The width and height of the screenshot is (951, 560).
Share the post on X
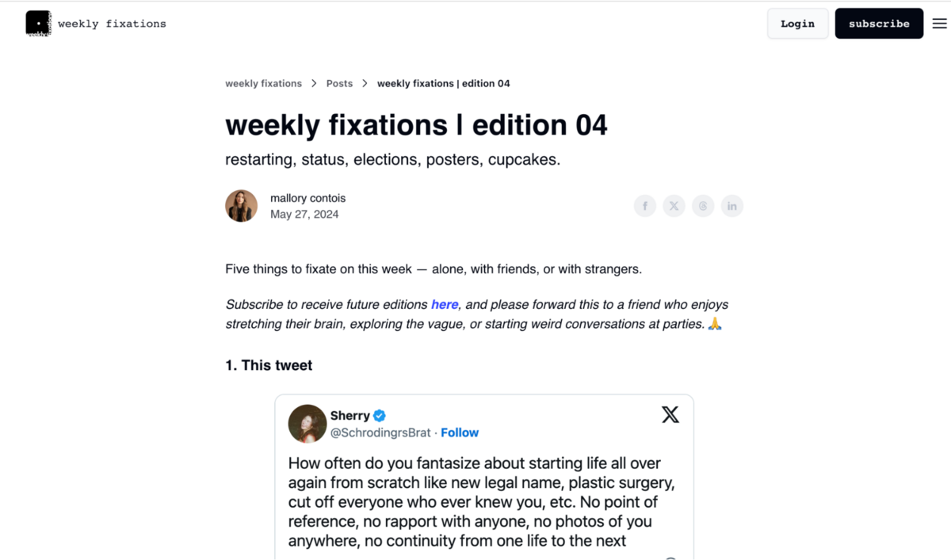click(x=674, y=206)
